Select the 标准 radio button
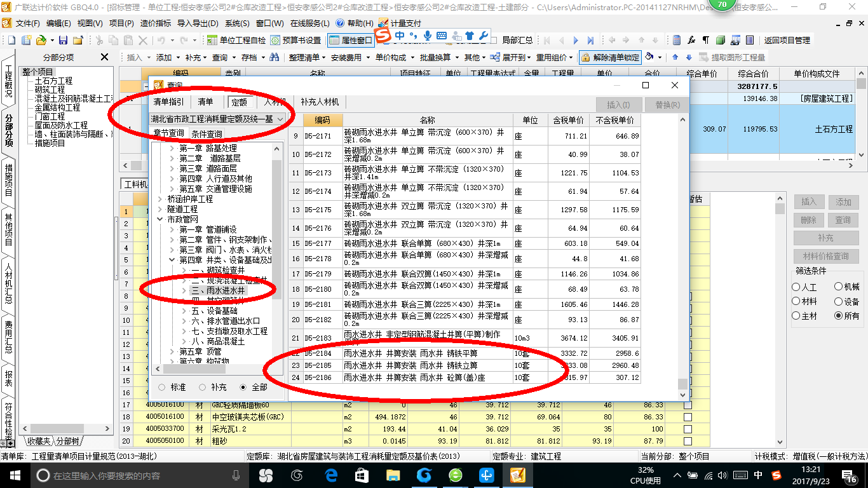 (161, 387)
